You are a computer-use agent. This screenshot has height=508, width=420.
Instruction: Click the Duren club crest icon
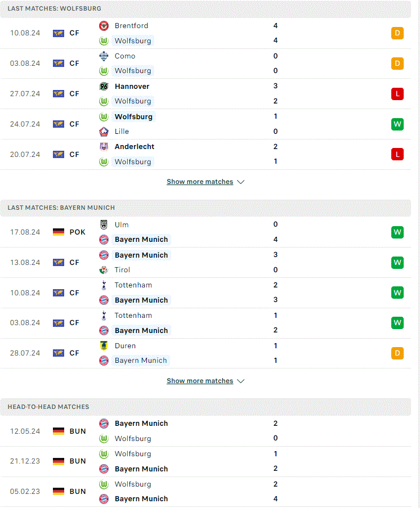(x=104, y=345)
